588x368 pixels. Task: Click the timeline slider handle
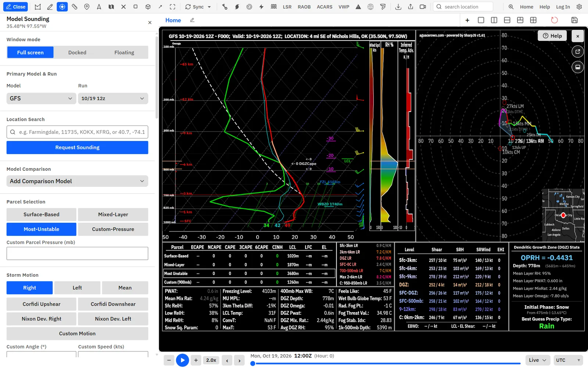[253, 364]
